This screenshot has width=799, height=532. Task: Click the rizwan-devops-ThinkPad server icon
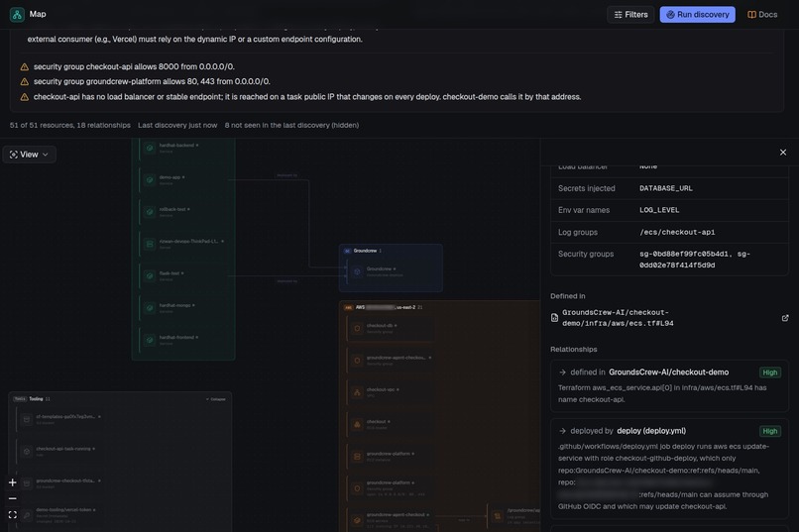[150, 244]
